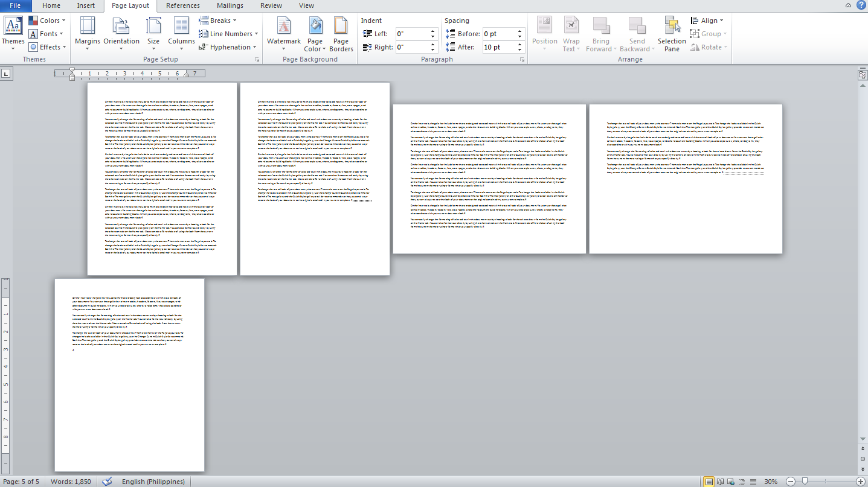The image size is (868, 487).
Task: Click the spelling proofing icon in status bar
Action: (108, 482)
